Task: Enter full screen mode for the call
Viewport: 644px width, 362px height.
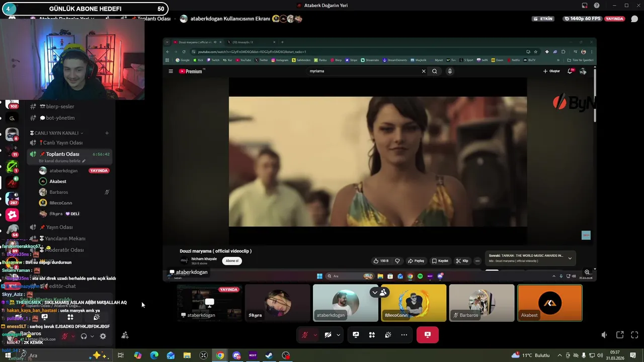Action: pyautogui.click(x=634, y=335)
